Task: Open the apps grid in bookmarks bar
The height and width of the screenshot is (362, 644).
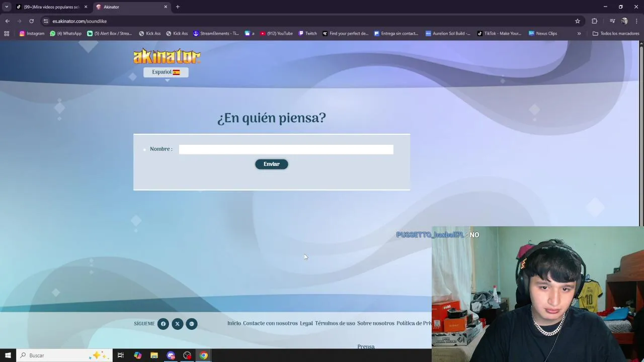Action: (7, 34)
